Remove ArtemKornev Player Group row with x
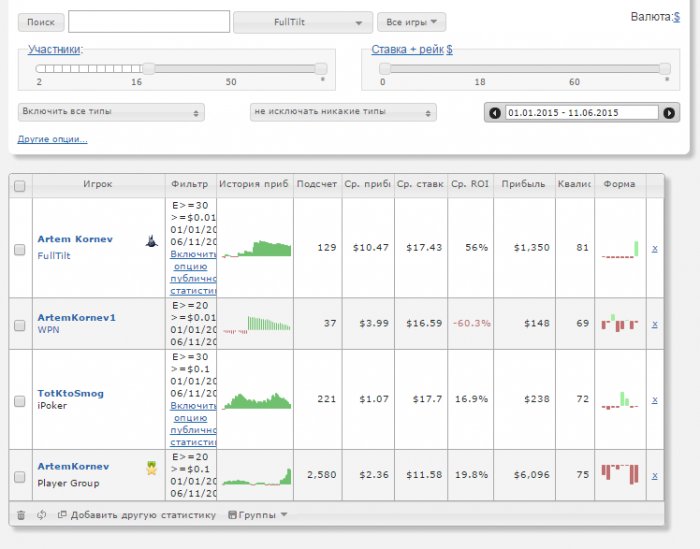 click(x=654, y=476)
